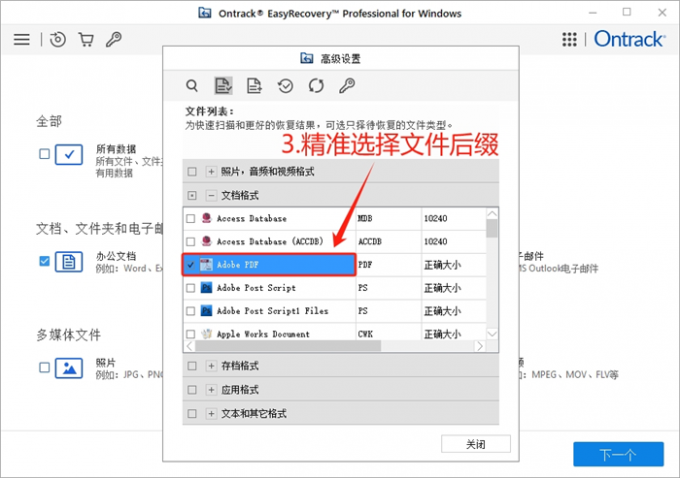Select the Apple Works Document row name
The height and width of the screenshot is (478, 680).
tap(263, 334)
